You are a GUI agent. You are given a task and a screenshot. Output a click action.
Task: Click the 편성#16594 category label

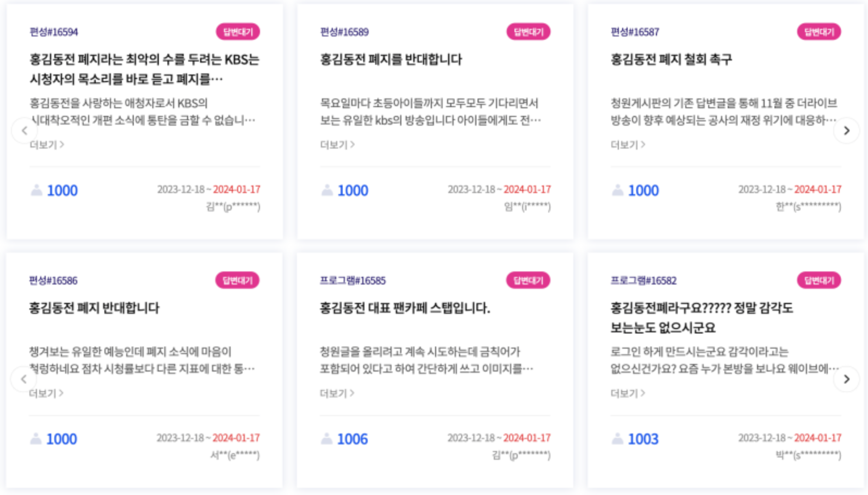point(54,32)
